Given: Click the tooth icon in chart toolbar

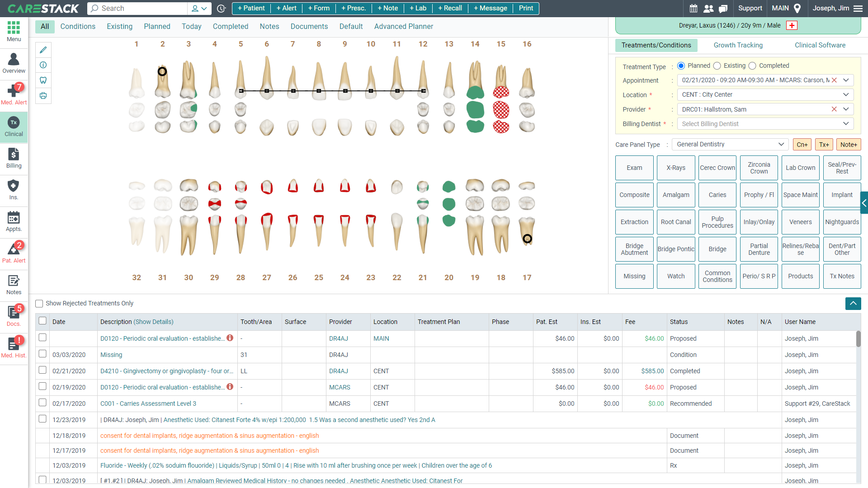Looking at the screenshot, I should coord(43,80).
